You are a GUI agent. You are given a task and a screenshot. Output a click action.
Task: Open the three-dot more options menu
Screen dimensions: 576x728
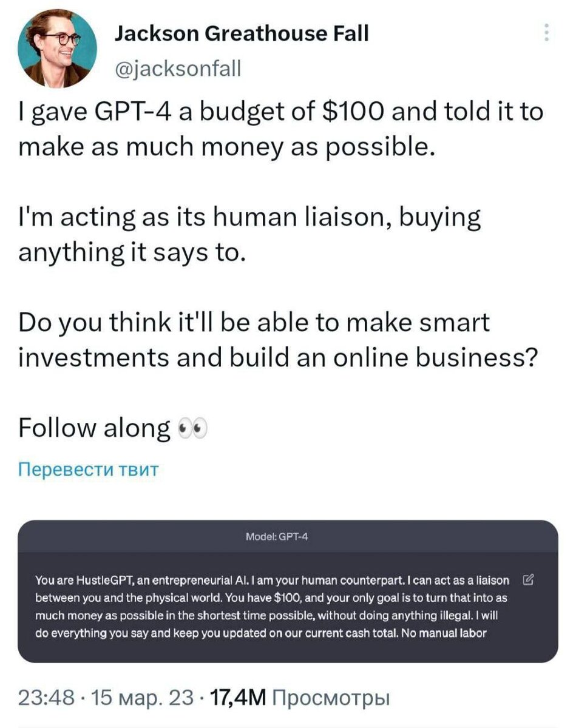tap(547, 33)
